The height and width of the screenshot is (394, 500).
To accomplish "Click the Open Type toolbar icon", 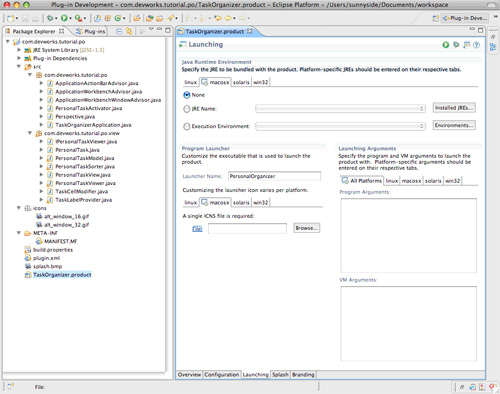I will click(150, 18).
